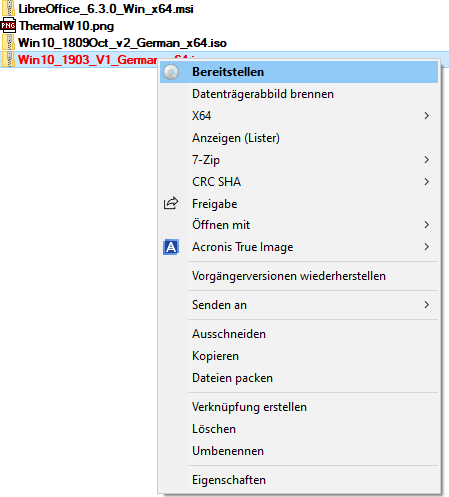Select file LibreOffice_6.3.0_Win_x64.msi
Image resolution: width=449 pixels, height=497 pixels.
pyautogui.click(x=106, y=9)
